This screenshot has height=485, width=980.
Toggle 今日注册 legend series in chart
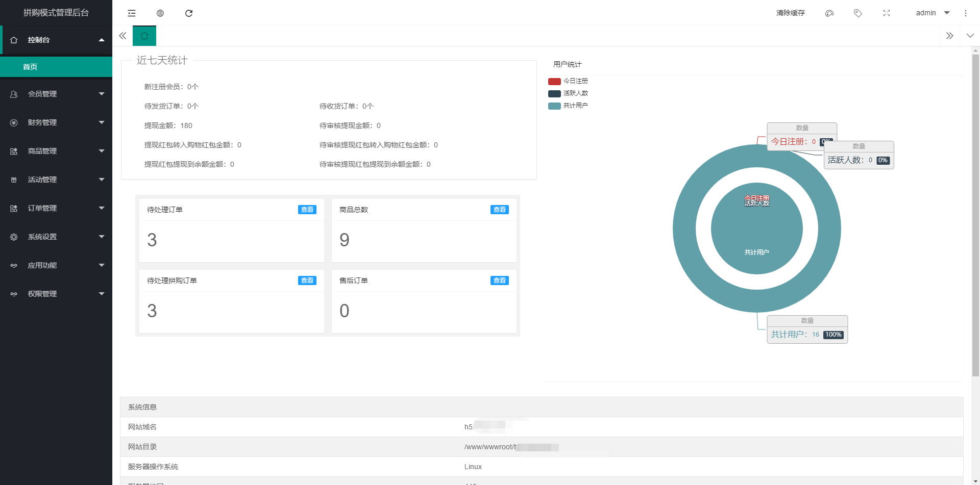coord(568,81)
